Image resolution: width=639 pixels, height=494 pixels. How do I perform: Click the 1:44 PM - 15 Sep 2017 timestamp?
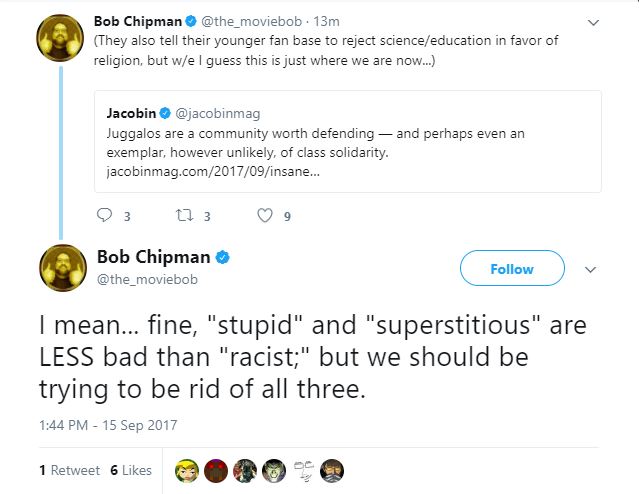108,424
